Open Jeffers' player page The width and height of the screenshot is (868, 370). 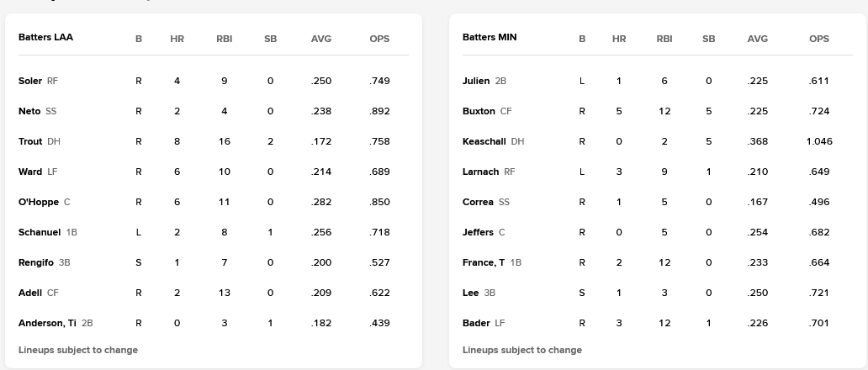pos(478,232)
